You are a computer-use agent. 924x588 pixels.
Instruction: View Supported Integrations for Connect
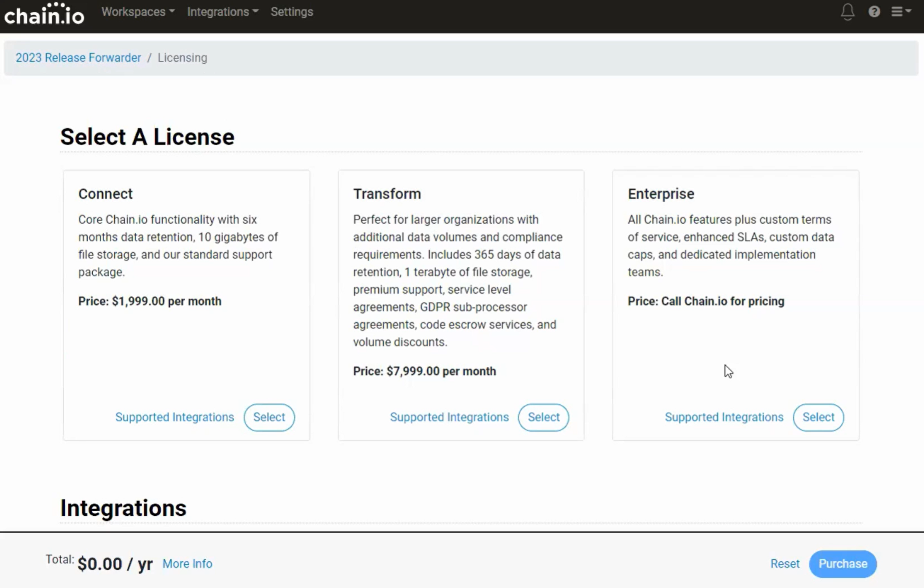coord(174,417)
